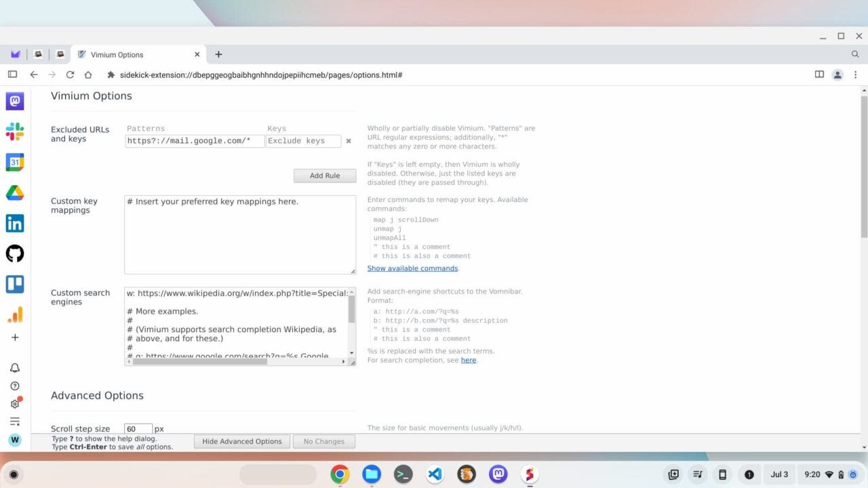
Task: Switch to the second pinned tab
Action: pyautogui.click(x=38, y=54)
